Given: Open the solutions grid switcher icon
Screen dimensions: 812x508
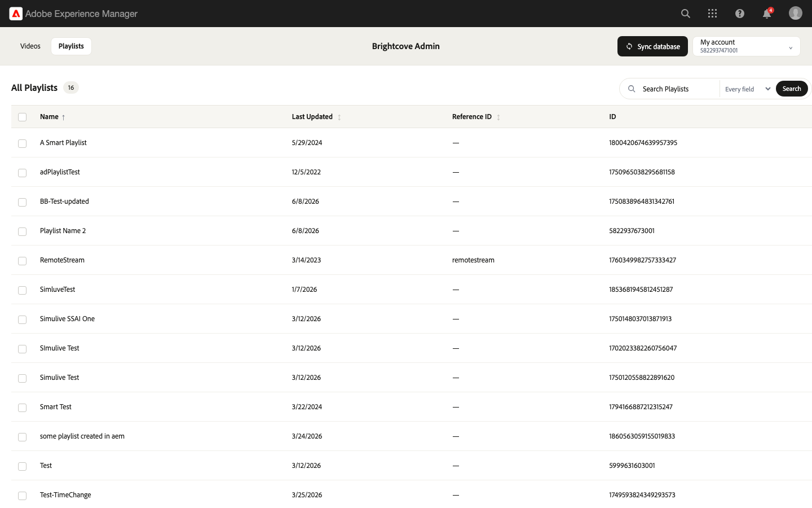Looking at the screenshot, I should 713,14.
